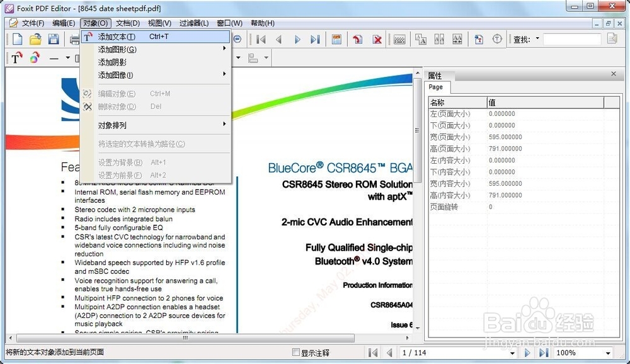Click the page layout properties icon
Image resolution: width=630 pixels, height=364 pixels.
336,40
